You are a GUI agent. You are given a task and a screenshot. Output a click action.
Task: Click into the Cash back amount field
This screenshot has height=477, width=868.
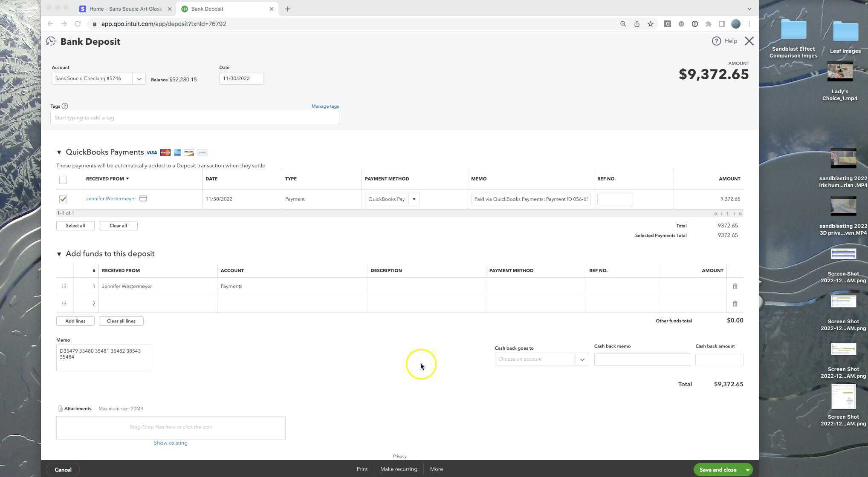coord(719,360)
